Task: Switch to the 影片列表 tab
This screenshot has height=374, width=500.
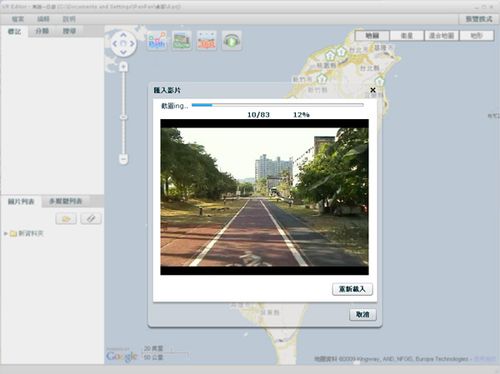Action: click(x=21, y=201)
